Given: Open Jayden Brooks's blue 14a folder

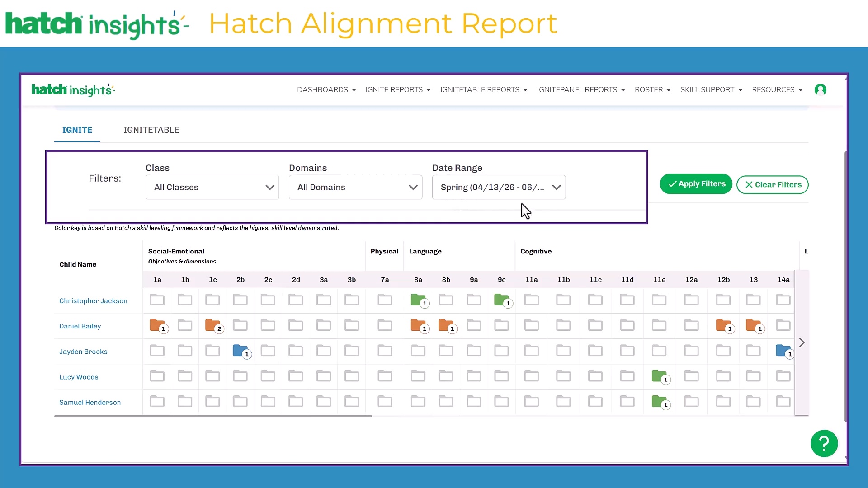Looking at the screenshot, I should click(784, 351).
